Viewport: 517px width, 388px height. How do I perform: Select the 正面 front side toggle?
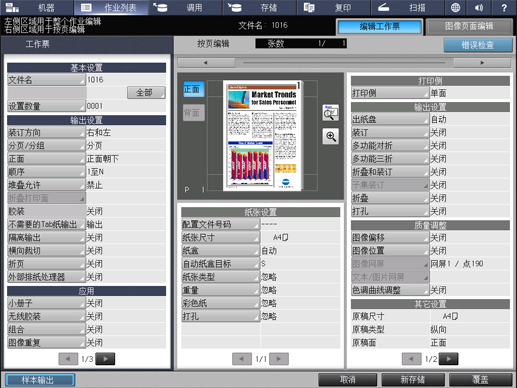click(193, 89)
